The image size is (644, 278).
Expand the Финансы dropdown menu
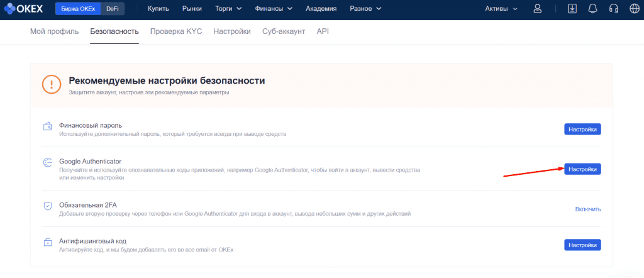click(274, 9)
